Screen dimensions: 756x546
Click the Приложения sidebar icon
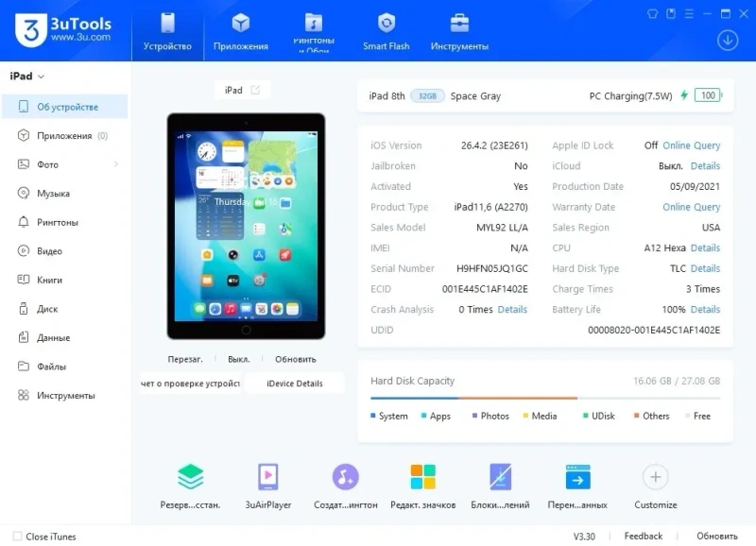[x=23, y=135]
